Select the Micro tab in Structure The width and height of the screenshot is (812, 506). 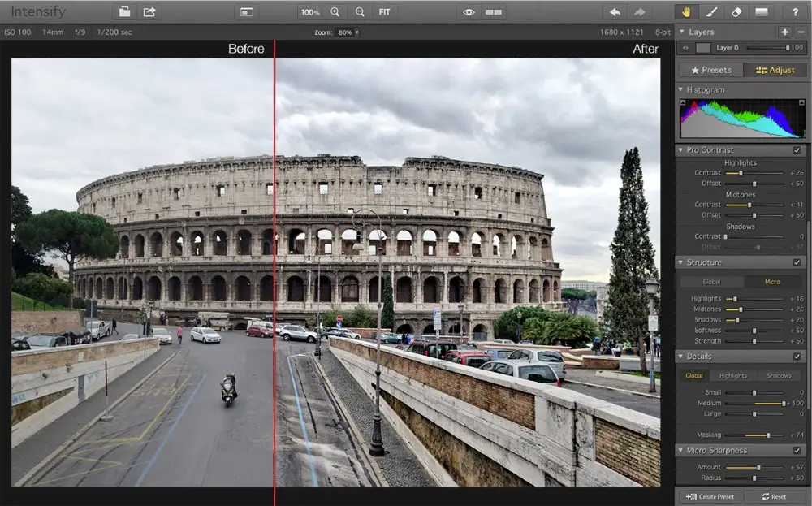(x=772, y=282)
